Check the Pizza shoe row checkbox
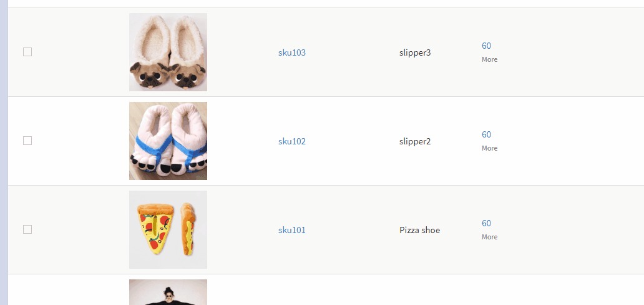 tap(27, 229)
